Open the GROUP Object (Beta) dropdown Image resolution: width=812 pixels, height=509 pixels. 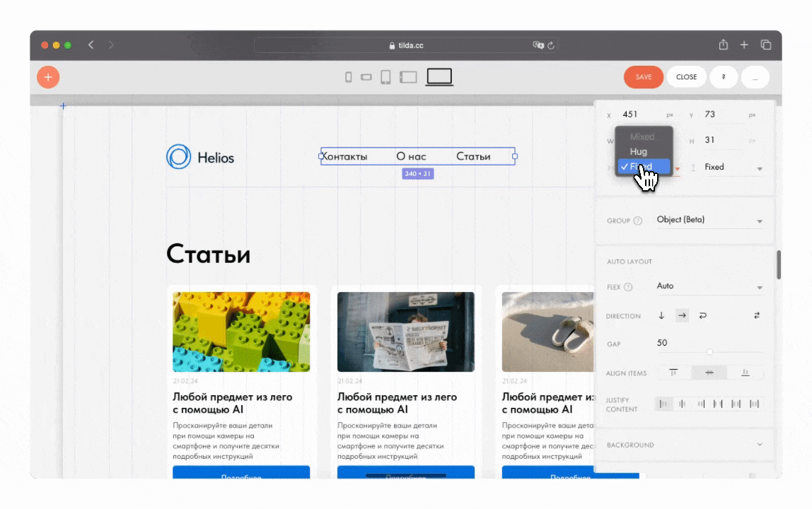(x=709, y=220)
